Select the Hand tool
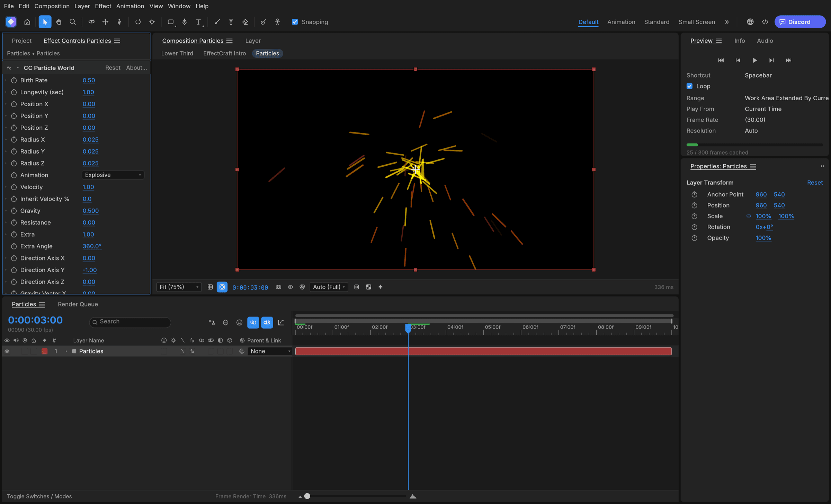This screenshot has width=831, height=504. [59, 22]
